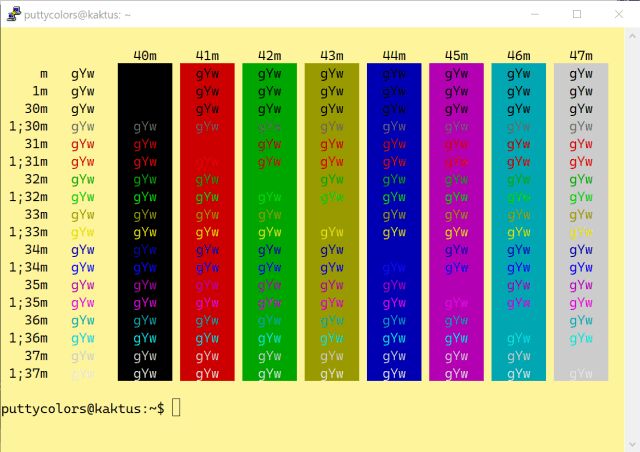This screenshot has height=452, width=640.
Task: Click the magenta 45m background column
Action: click(x=456, y=222)
